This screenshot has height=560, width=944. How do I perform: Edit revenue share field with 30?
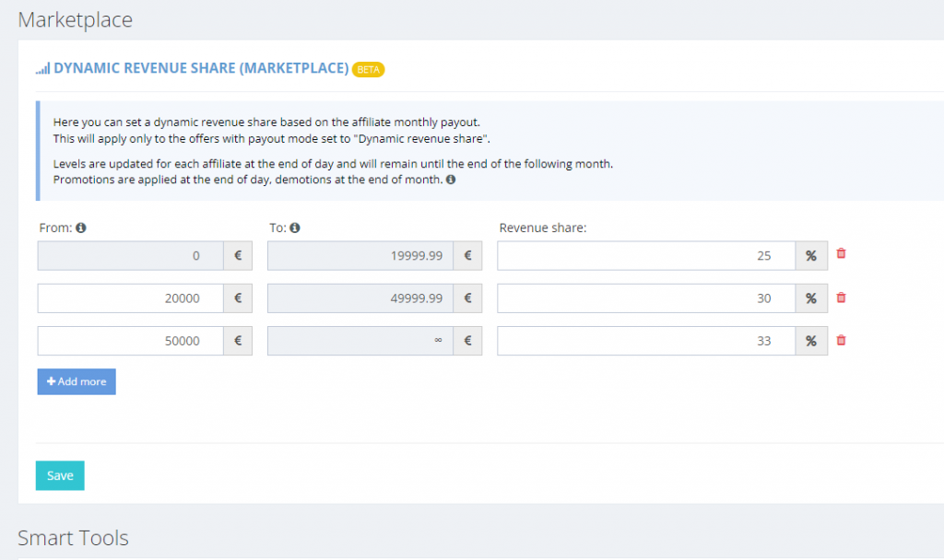646,298
